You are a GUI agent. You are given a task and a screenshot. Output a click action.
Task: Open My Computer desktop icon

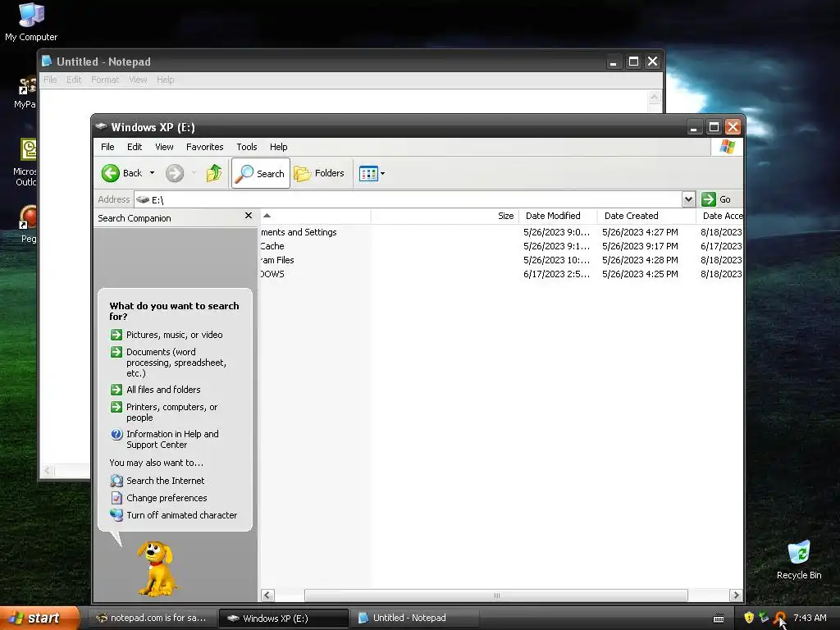click(x=31, y=22)
